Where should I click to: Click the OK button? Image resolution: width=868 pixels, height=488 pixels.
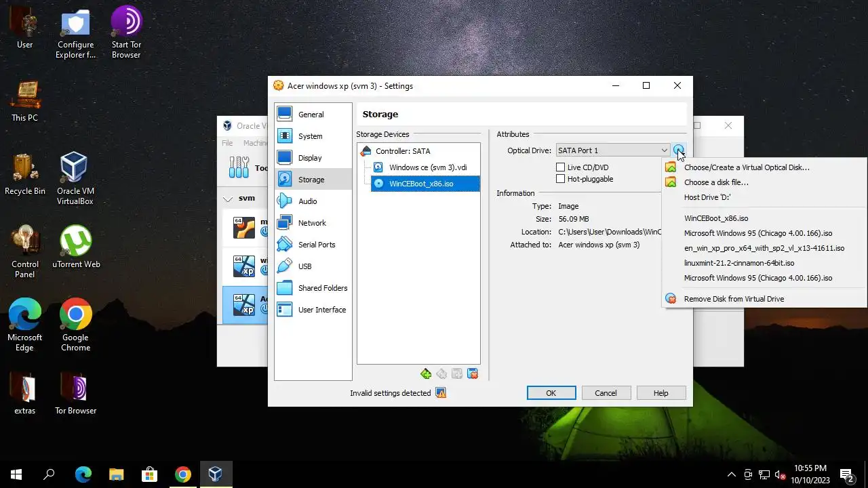coord(551,393)
